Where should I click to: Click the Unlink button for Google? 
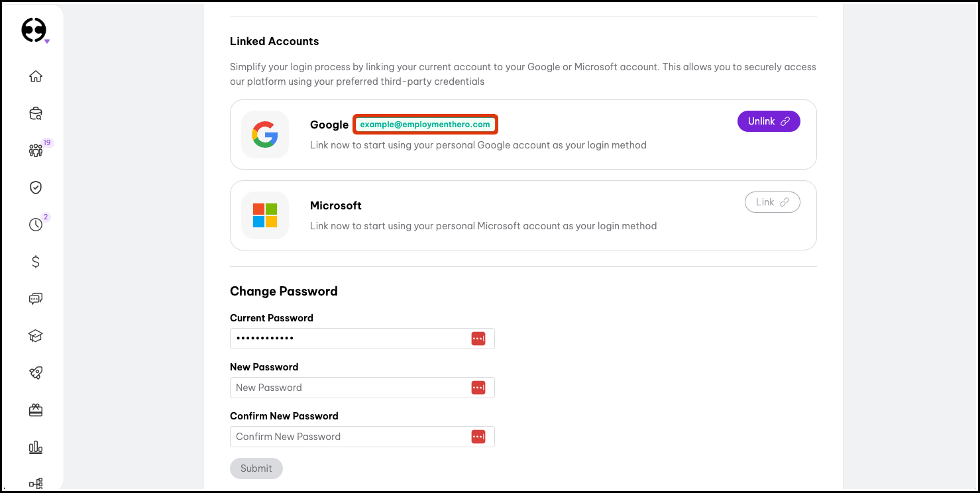[x=769, y=121]
